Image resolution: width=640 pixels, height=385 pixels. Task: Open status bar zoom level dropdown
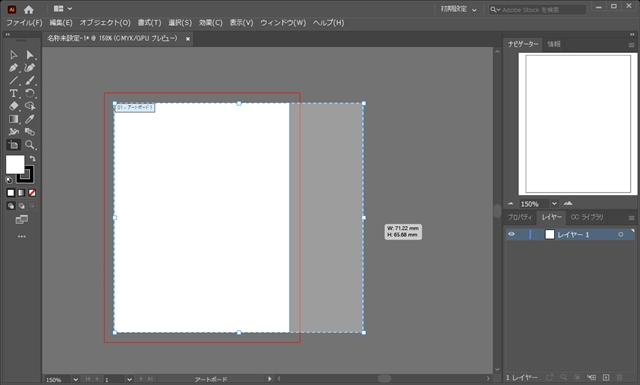pos(76,380)
